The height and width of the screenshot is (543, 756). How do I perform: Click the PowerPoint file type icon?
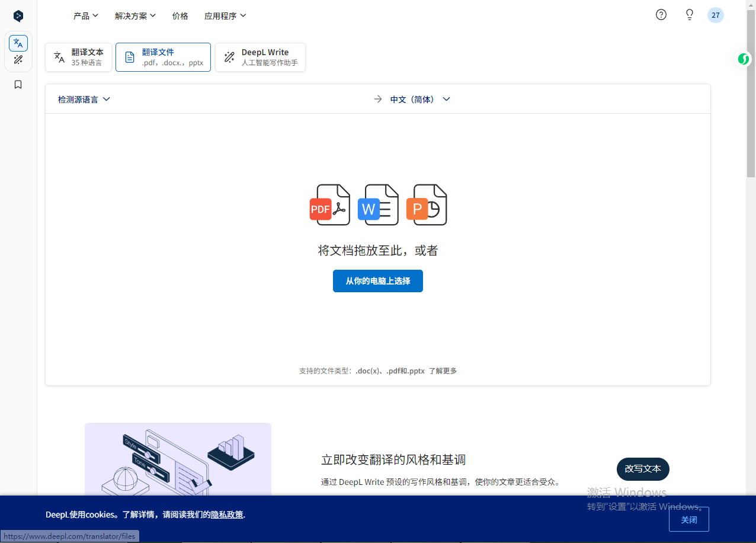(x=427, y=205)
